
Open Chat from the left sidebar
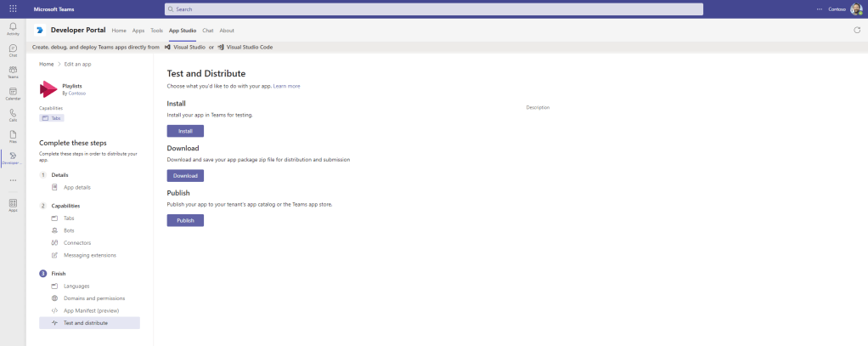click(13, 50)
